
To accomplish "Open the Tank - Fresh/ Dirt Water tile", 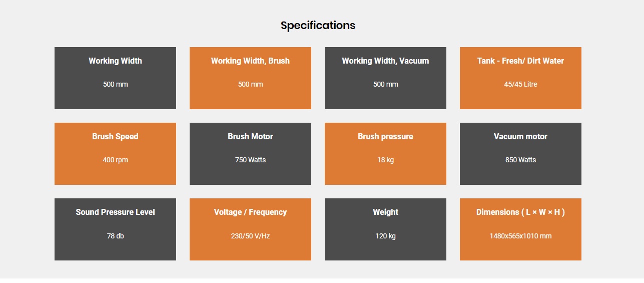I will pos(520,78).
